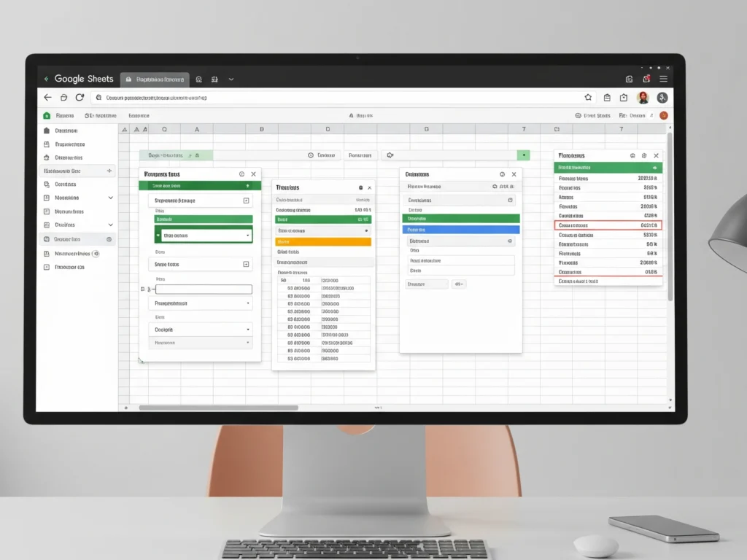Open the settings icon on the right statistics panel
Screen dimensions: 747x560
tap(644, 156)
